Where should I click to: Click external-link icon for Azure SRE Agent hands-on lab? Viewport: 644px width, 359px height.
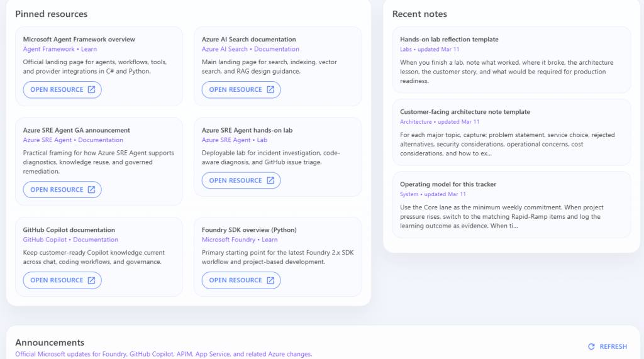tap(270, 180)
